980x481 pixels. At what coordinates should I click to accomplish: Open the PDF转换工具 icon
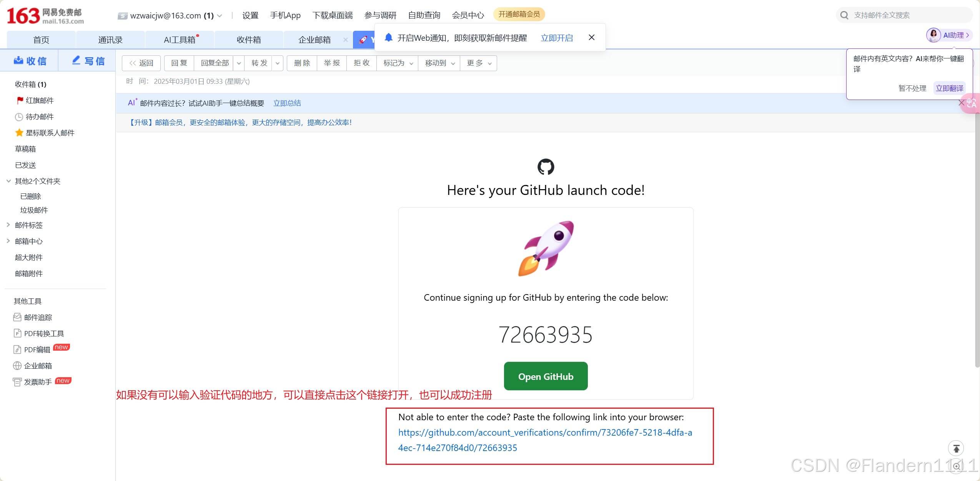(x=17, y=333)
